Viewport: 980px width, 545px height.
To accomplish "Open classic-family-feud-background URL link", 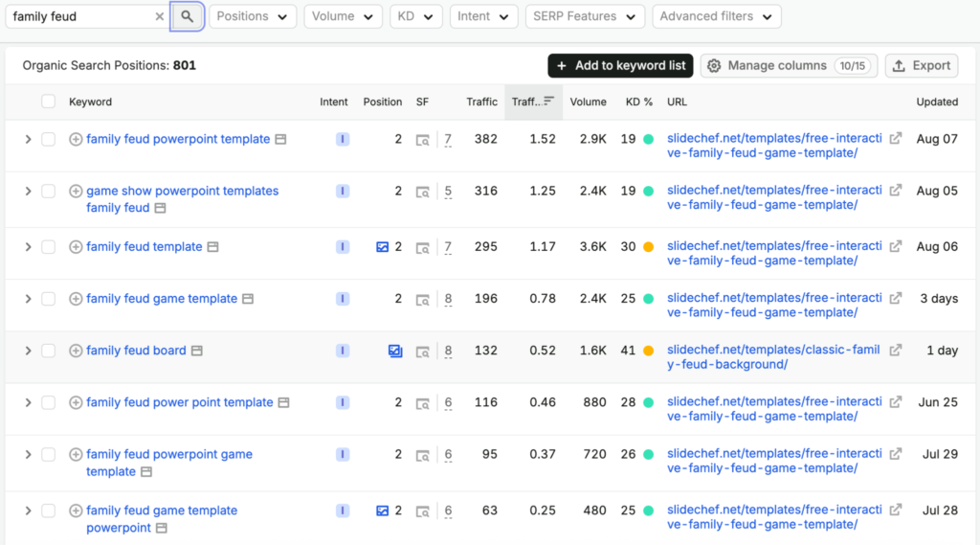I will (x=773, y=356).
